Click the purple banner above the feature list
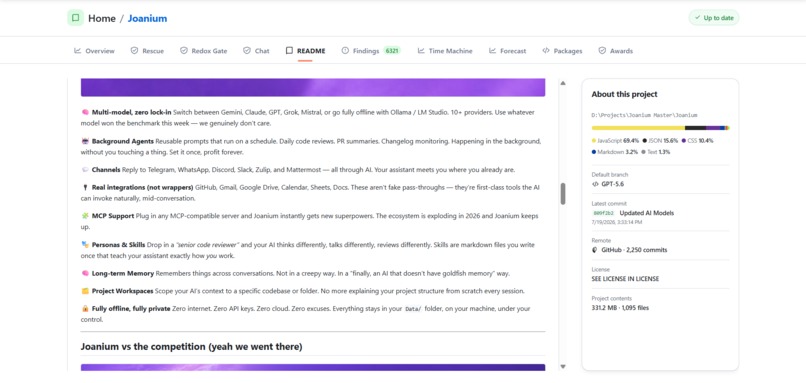This screenshot has height=383, width=806. (313, 87)
